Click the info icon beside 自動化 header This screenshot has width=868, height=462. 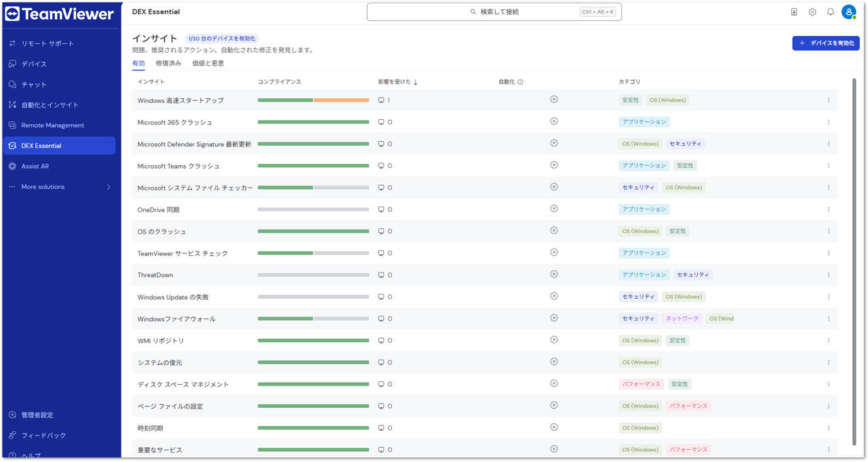(520, 82)
